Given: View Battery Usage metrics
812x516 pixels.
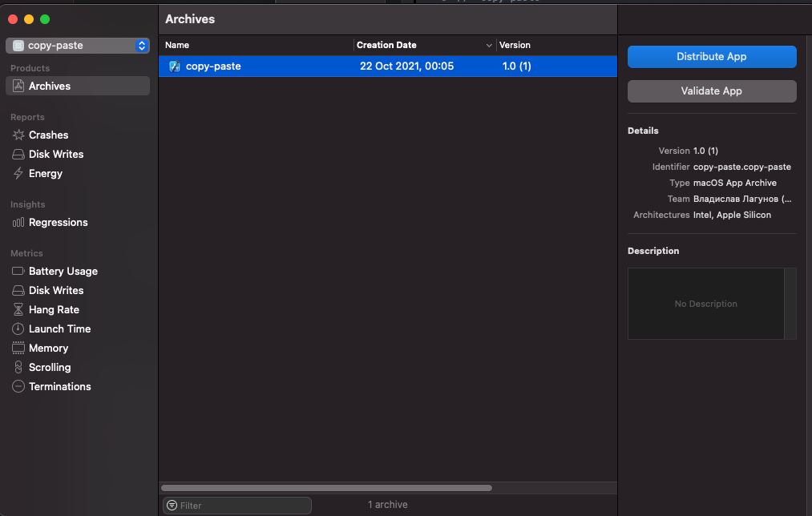Looking at the screenshot, I should 63,271.
